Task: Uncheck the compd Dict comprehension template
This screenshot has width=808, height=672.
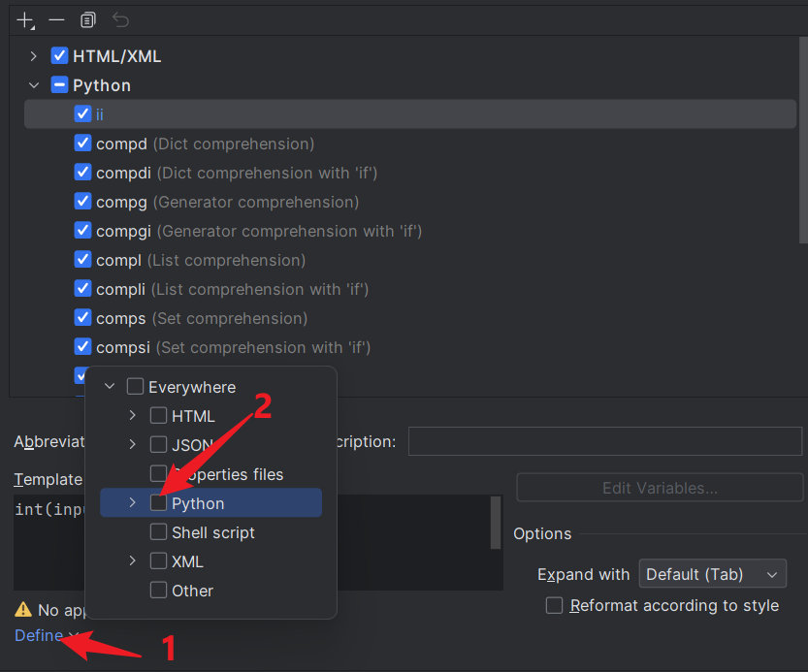Action: [83, 144]
